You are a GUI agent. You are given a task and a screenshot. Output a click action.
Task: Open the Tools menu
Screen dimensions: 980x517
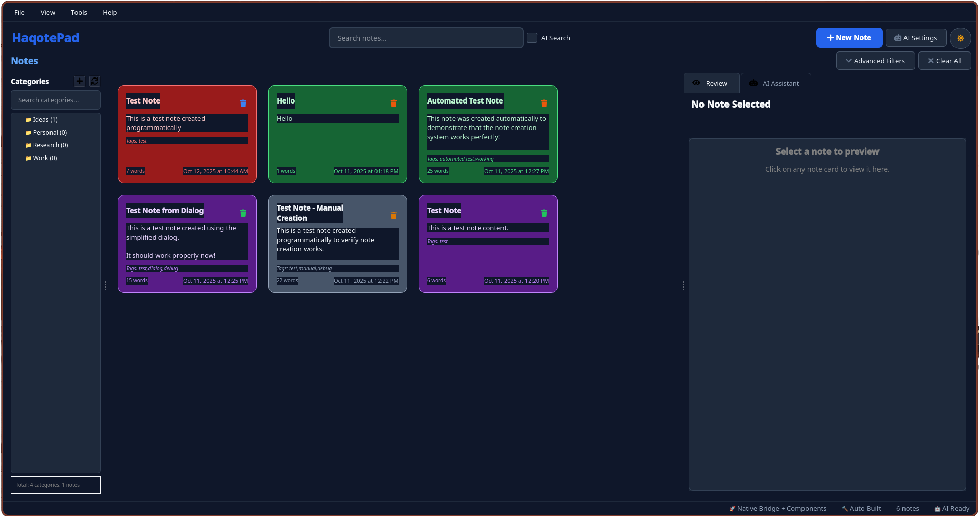pos(79,12)
